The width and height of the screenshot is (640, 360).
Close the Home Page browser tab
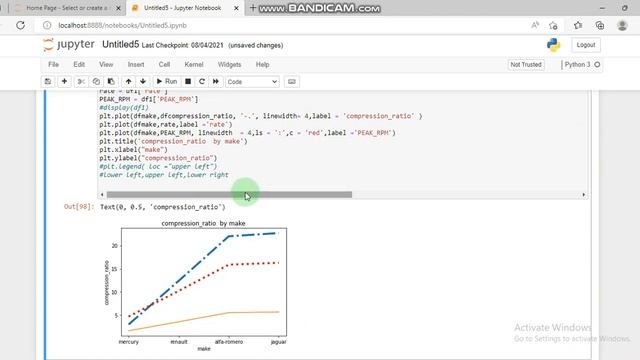[x=118, y=8]
